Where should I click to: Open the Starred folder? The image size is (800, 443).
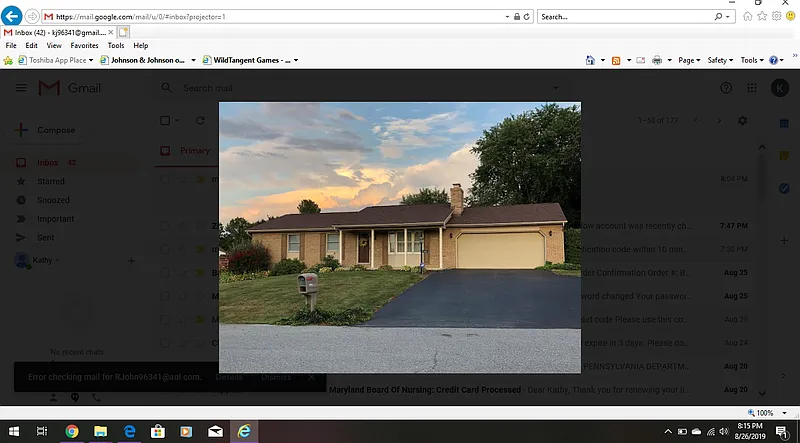[x=51, y=181]
